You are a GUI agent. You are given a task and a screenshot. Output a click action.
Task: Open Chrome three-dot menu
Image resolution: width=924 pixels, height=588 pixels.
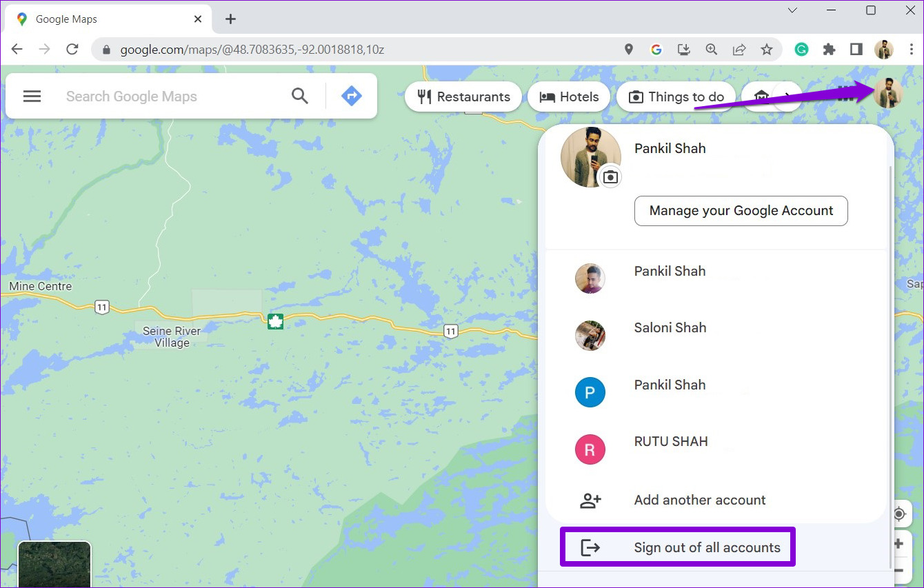[x=911, y=49]
